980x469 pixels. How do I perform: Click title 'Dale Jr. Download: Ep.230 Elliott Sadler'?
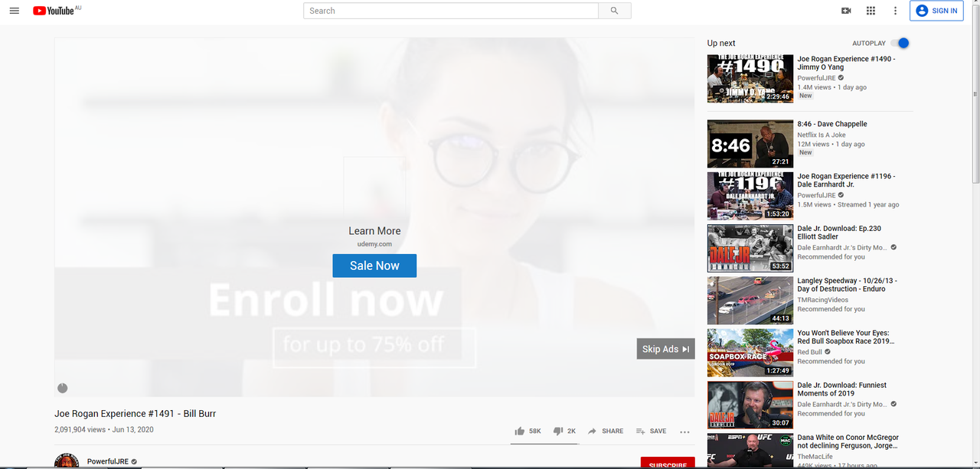[840, 233]
